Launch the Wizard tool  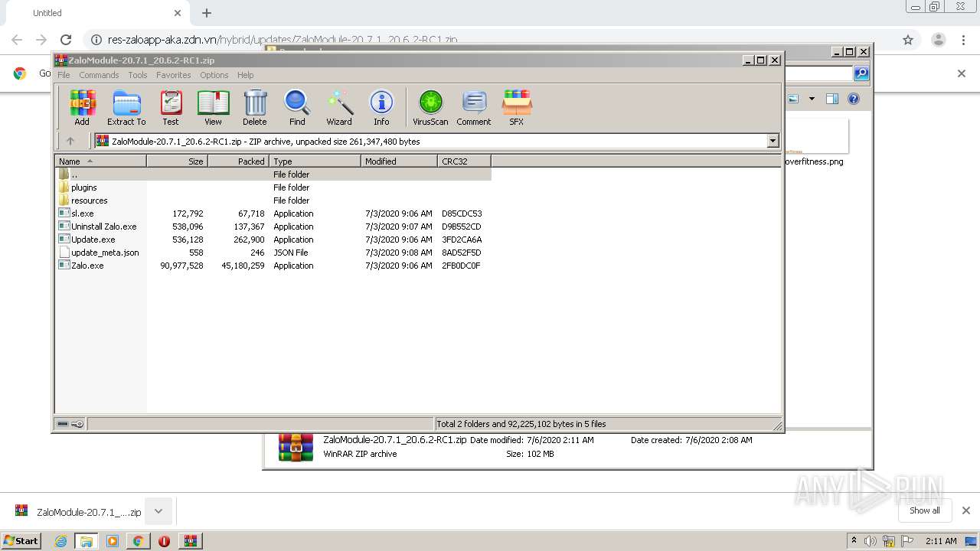point(339,107)
